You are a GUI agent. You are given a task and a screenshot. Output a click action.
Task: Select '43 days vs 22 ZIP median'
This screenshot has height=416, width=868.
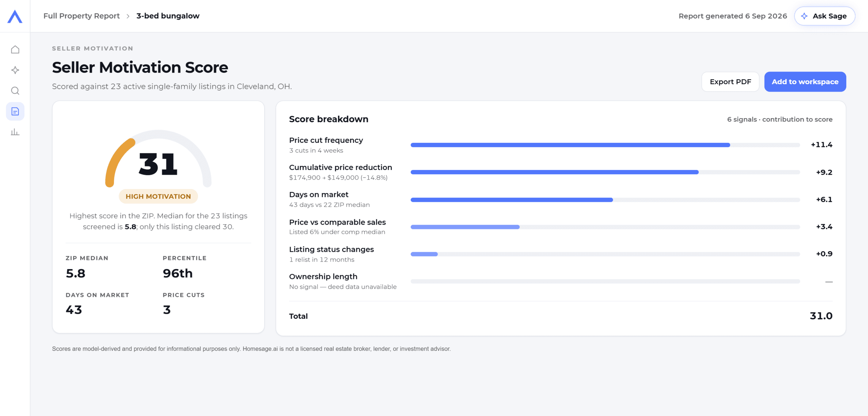pyautogui.click(x=329, y=205)
